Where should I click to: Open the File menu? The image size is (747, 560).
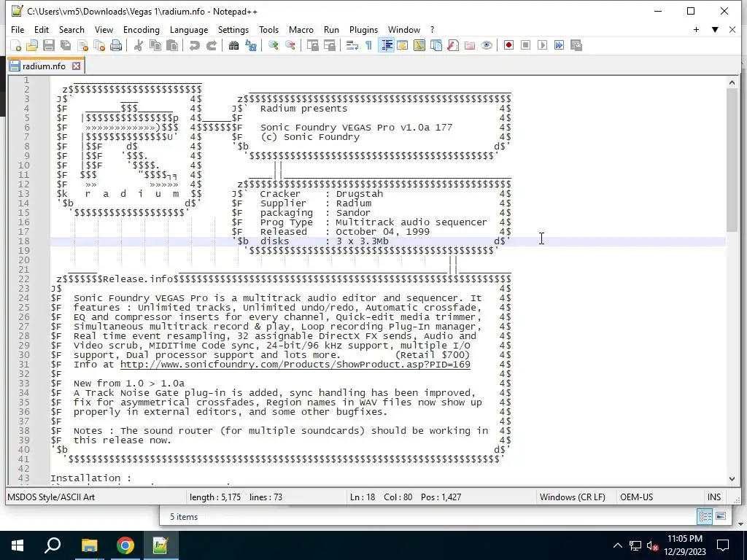[18, 29]
